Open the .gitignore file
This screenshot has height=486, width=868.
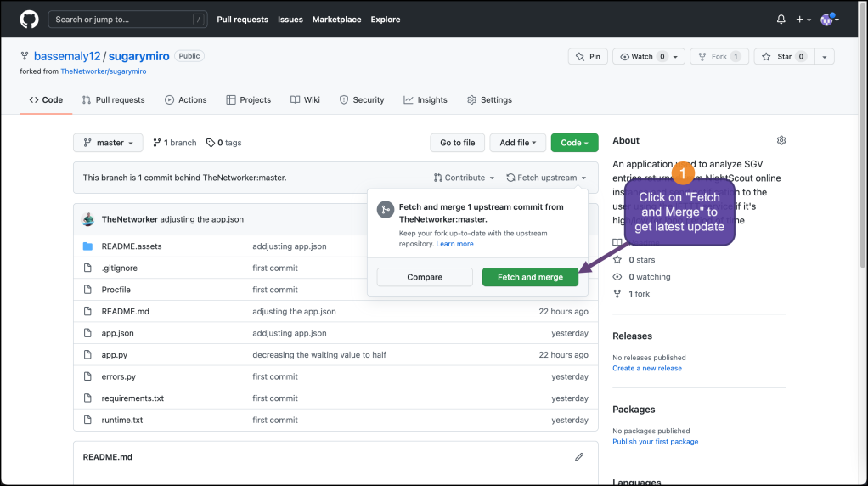coord(119,268)
